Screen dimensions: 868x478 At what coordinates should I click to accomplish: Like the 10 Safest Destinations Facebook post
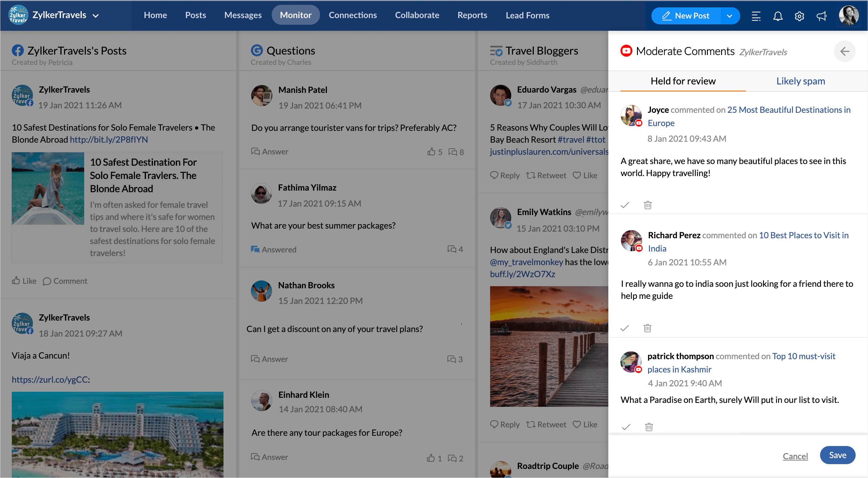[24, 281]
